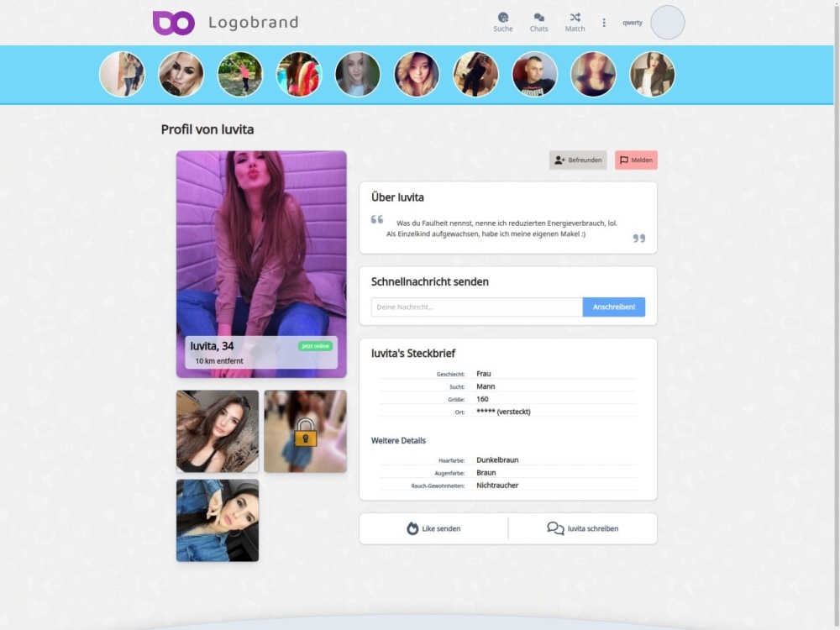Select the 'Dunkelbraun' hair color value
The height and width of the screenshot is (630, 840).
point(497,459)
